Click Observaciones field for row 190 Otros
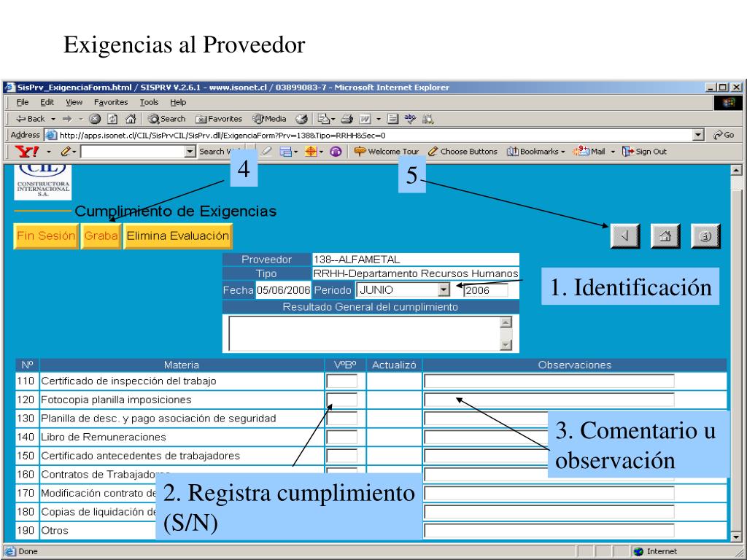Viewport: 747px width, 560px height. (549, 531)
